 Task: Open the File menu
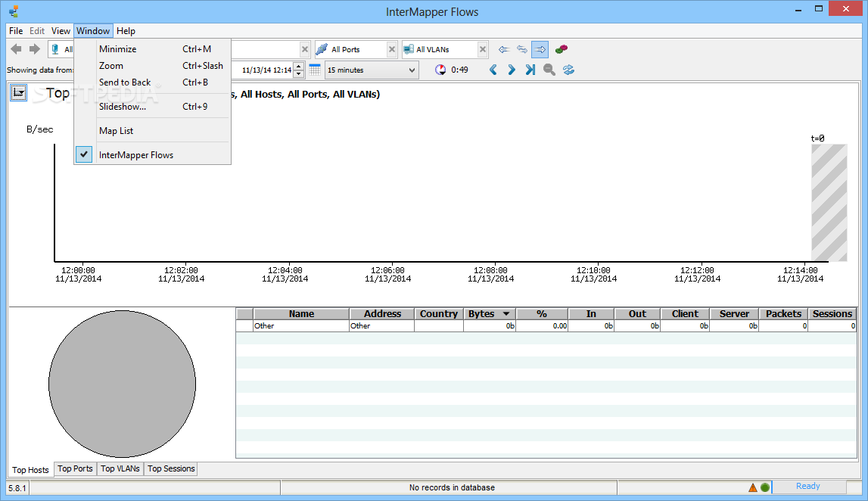pos(16,31)
